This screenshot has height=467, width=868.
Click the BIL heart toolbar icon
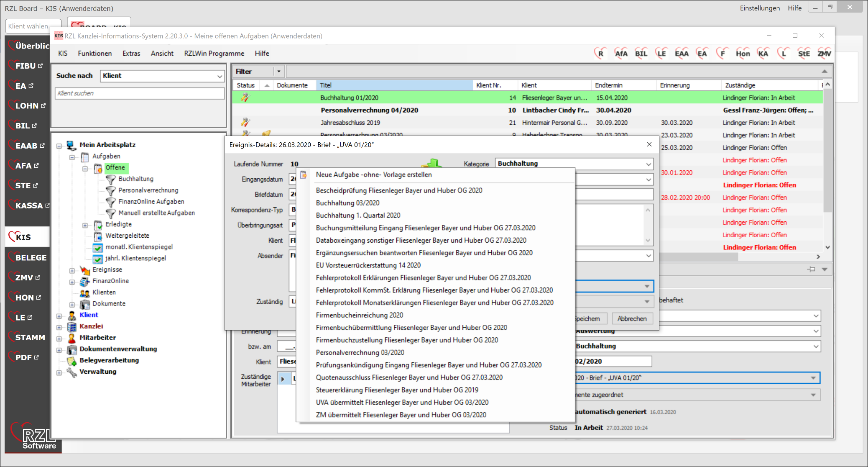pyautogui.click(x=641, y=53)
